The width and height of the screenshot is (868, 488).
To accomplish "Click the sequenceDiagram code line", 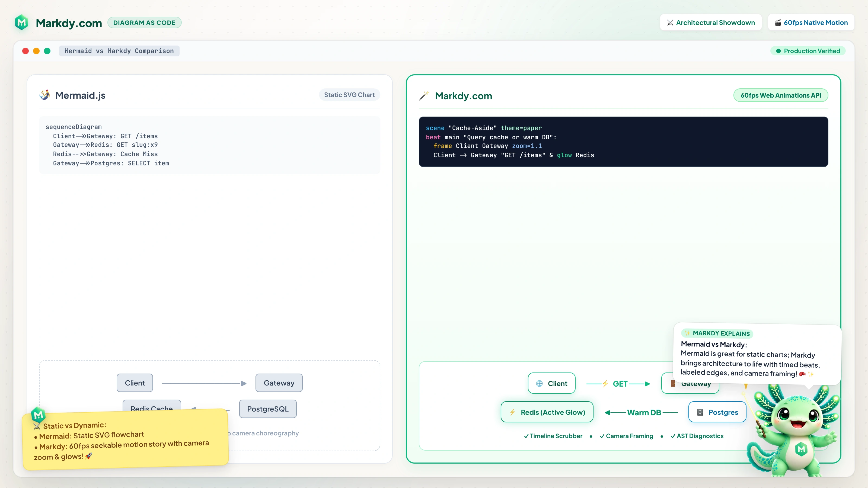I will (74, 127).
